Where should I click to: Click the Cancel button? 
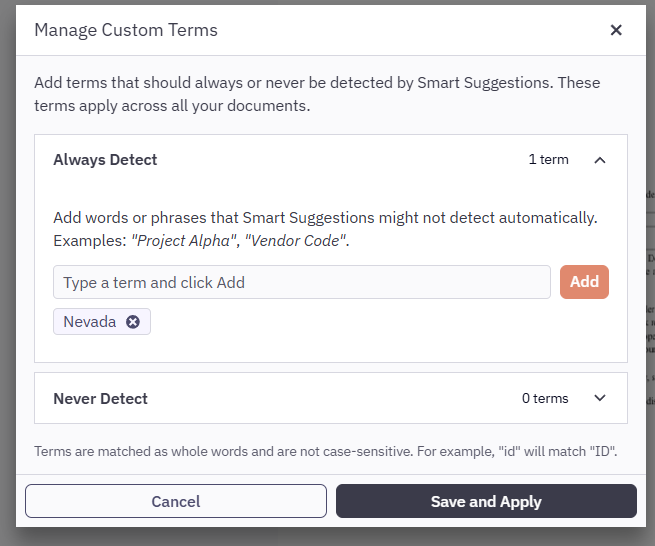pyautogui.click(x=176, y=501)
